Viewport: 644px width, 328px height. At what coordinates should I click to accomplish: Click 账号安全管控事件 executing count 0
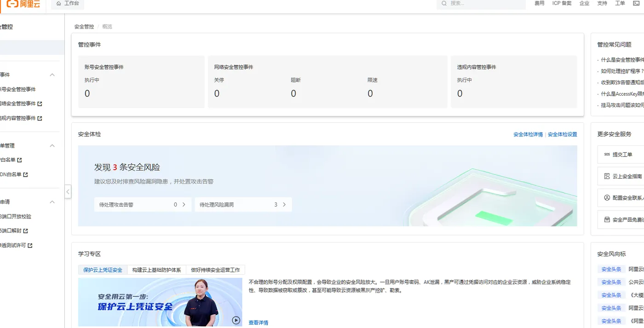(87, 94)
